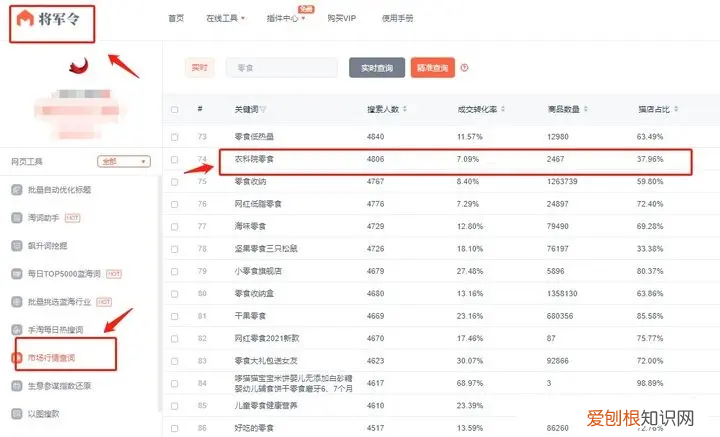Check the row 78 坚果零食三只松鼠 checkbox

point(174,249)
